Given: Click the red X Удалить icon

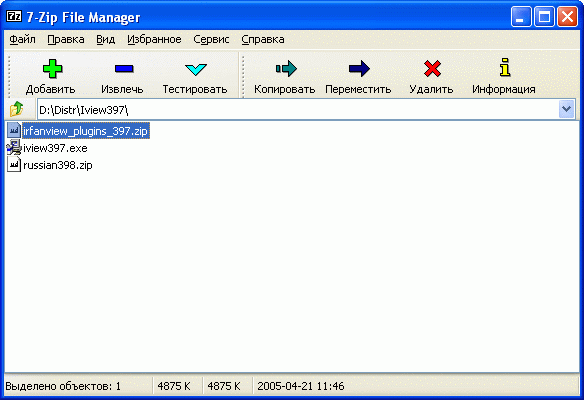Looking at the screenshot, I should pos(432,69).
